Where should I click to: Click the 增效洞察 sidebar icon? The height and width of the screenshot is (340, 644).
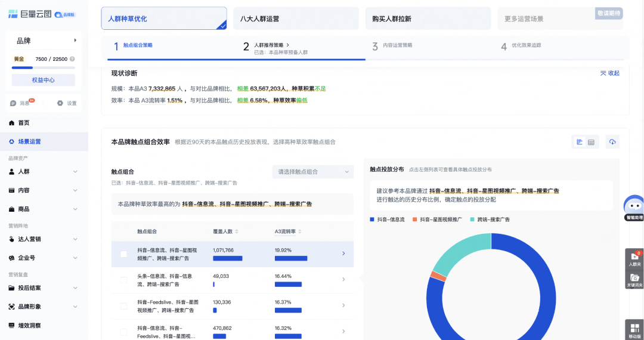coord(11,325)
